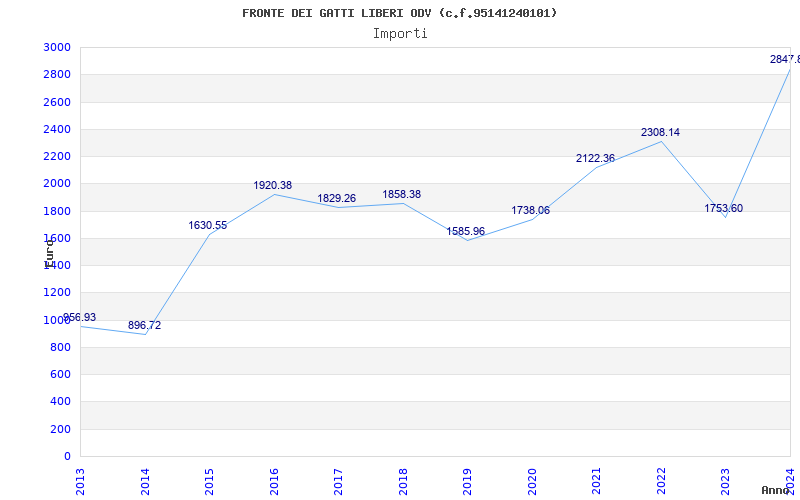The height and width of the screenshot is (500, 800).
Task: Select data label 1829.26
Action: [x=337, y=198]
